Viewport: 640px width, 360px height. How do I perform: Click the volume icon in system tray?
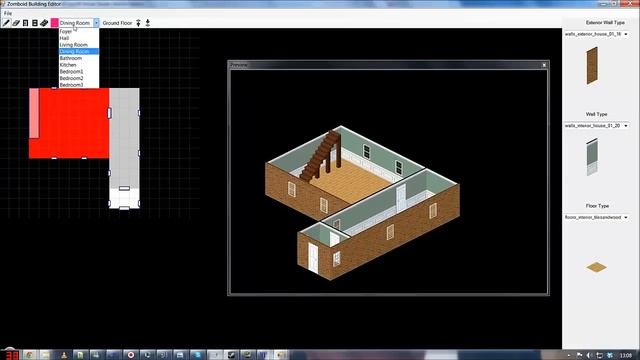pos(589,355)
